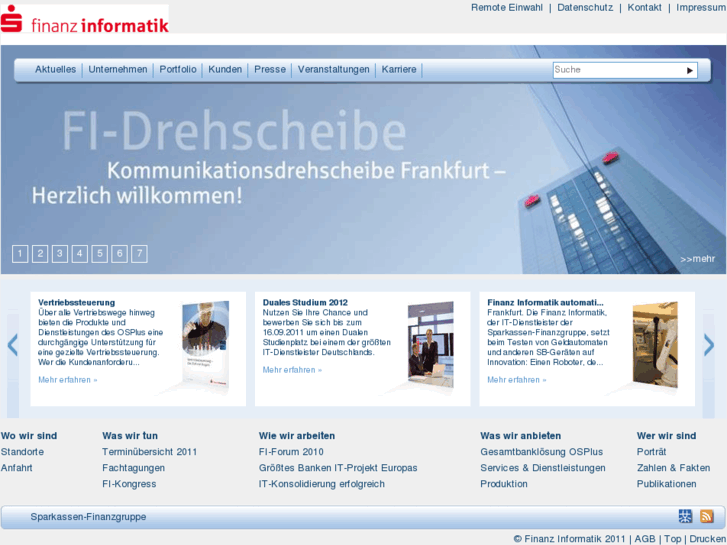Open the Portfolio menu
727x545 pixels.
pos(178,70)
